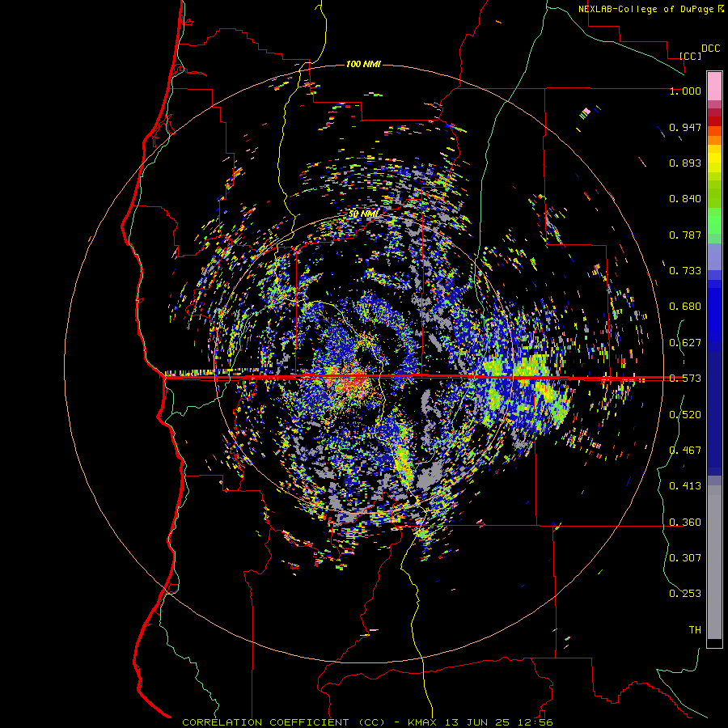Image resolution: width=728 pixels, height=728 pixels.
Task: Click the TH label at scale bottom
Action: [x=695, y=629]
